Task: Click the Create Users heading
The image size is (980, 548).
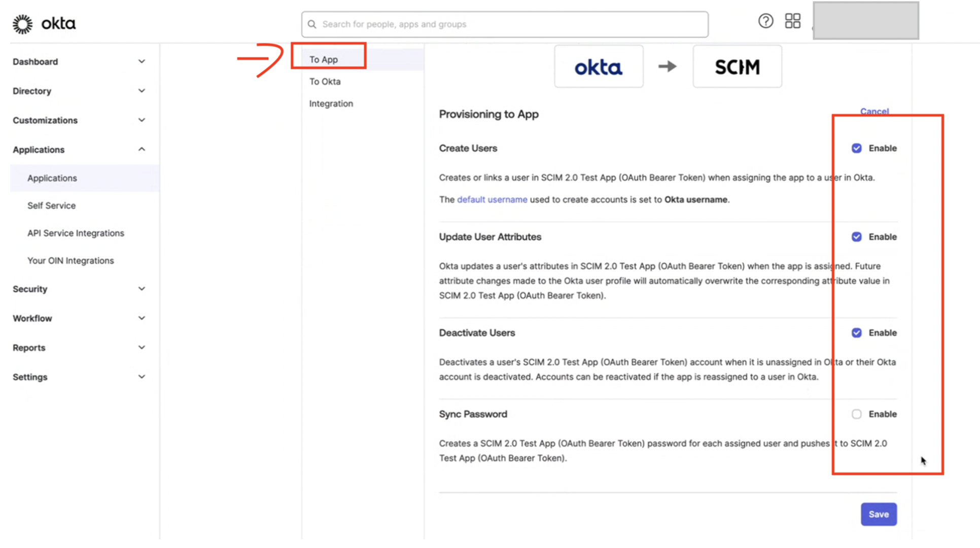Action: [468, 148]
